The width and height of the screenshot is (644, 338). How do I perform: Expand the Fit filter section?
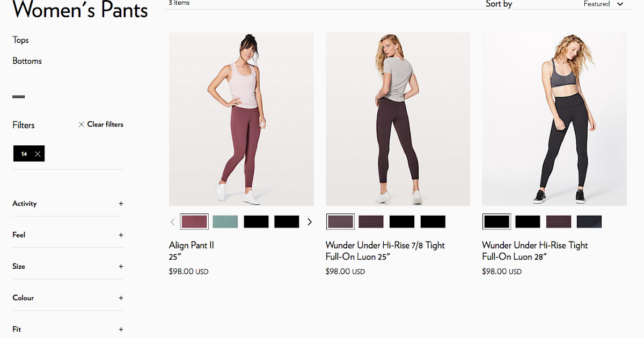click(121, 328)
